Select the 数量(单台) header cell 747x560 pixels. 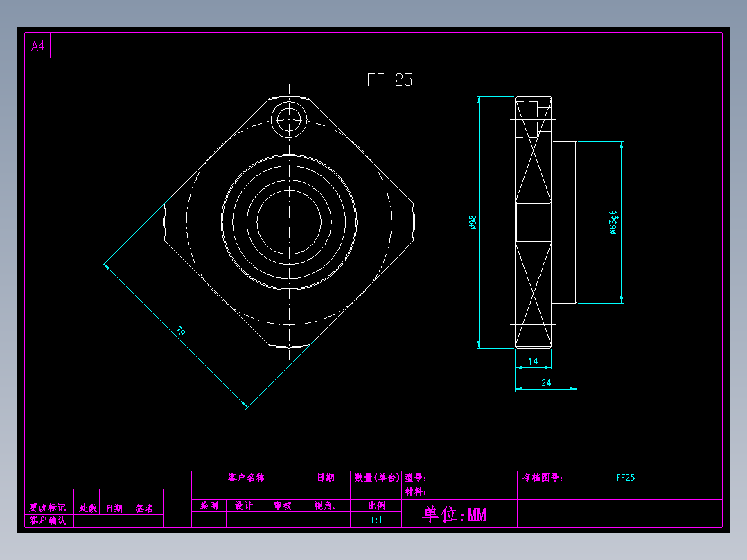[x=376, y=478]
